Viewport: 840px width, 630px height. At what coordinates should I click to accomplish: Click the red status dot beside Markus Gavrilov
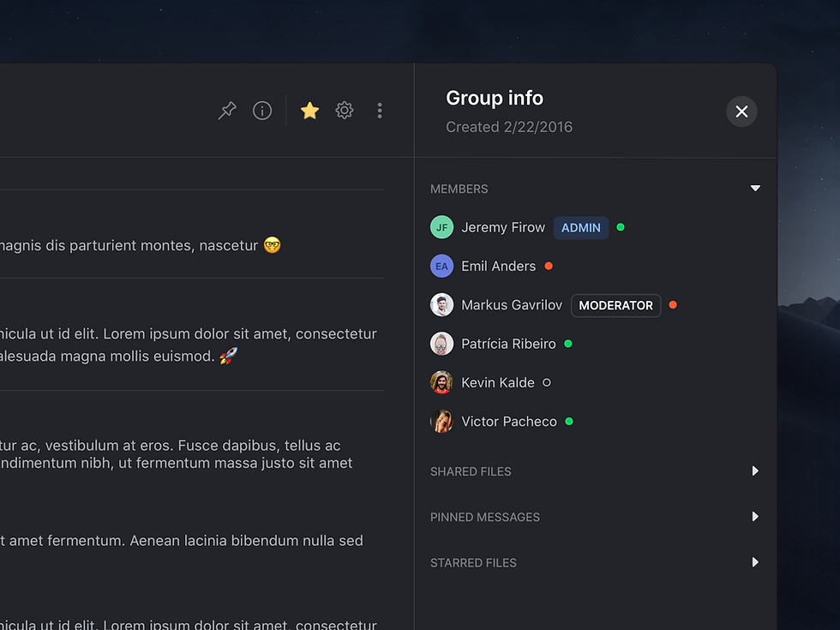[673, 305]
